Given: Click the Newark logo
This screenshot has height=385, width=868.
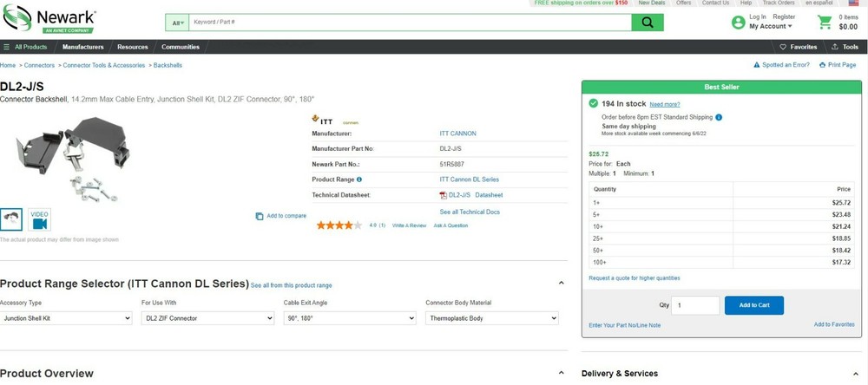Looking at the screenshot, I should (49, 19).
